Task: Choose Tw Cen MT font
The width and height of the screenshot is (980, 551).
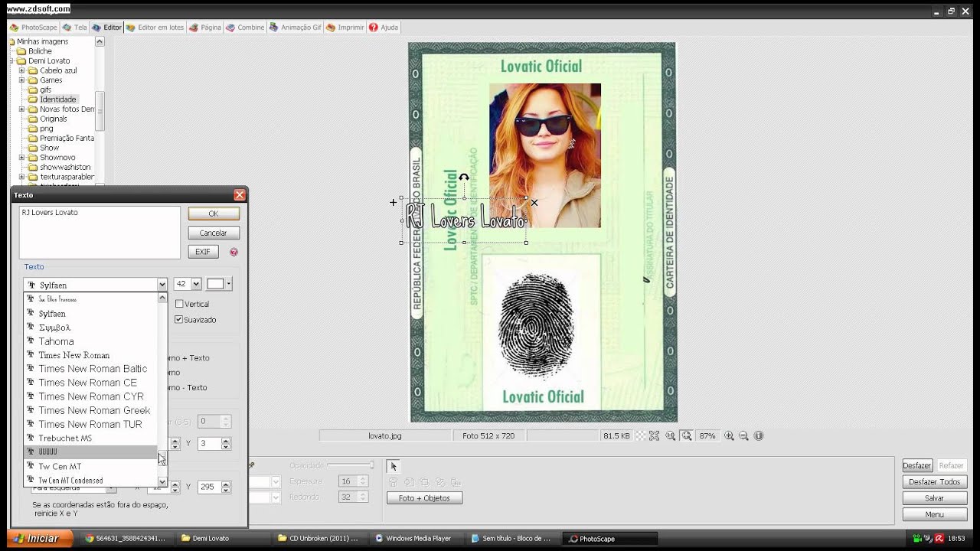Action: point(91,466)
